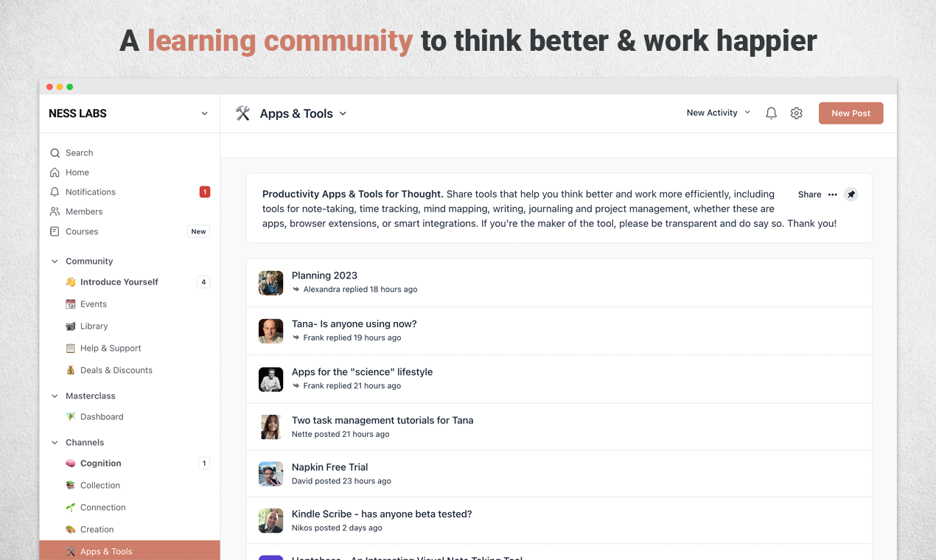Click the avatar on the Tana- Is anyone using post
The height and width of the screenshot is (560, 936).
(270, 331)
